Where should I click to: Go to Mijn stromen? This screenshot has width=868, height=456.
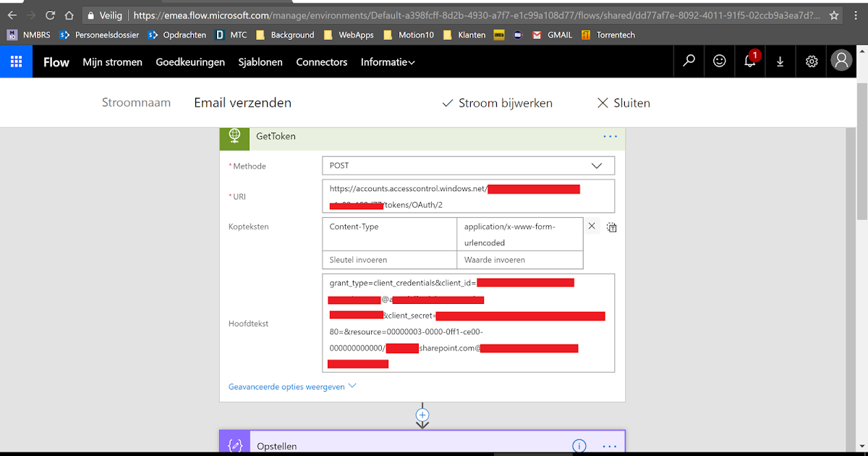[112, 62]
